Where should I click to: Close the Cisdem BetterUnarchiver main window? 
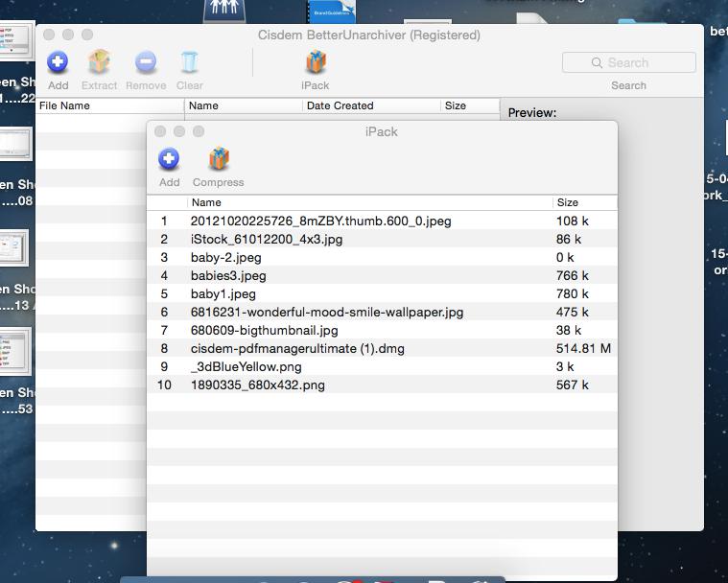tap(49, 35)
